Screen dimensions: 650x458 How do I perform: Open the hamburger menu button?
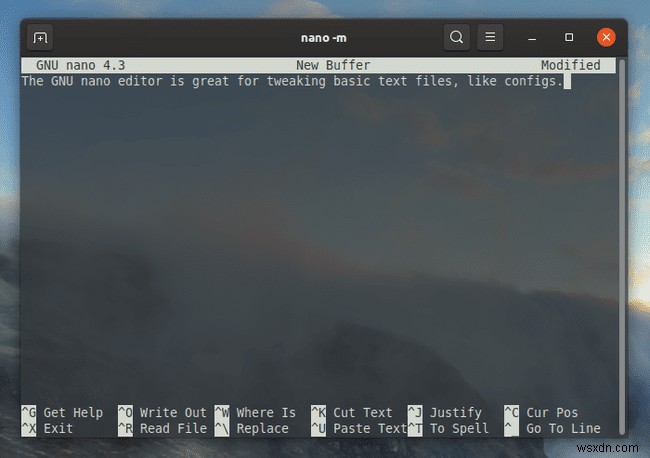[490, 37]
